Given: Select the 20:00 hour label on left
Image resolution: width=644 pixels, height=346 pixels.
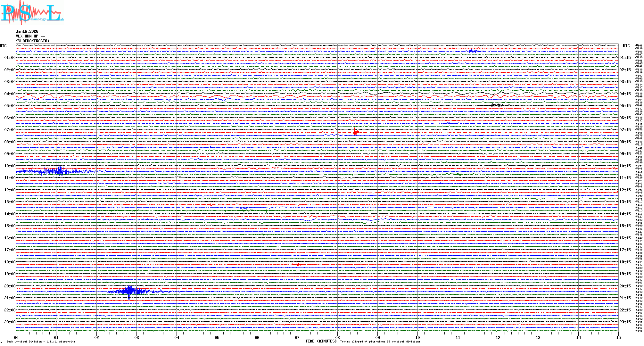Looking at the screenshot, I should [10, 286].
